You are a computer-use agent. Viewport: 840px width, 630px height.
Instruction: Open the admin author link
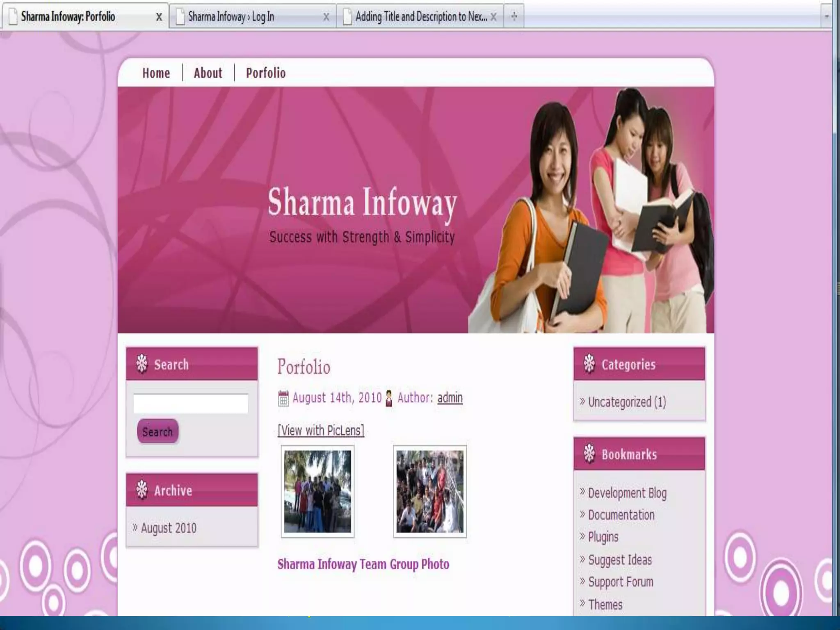[450, 397]
